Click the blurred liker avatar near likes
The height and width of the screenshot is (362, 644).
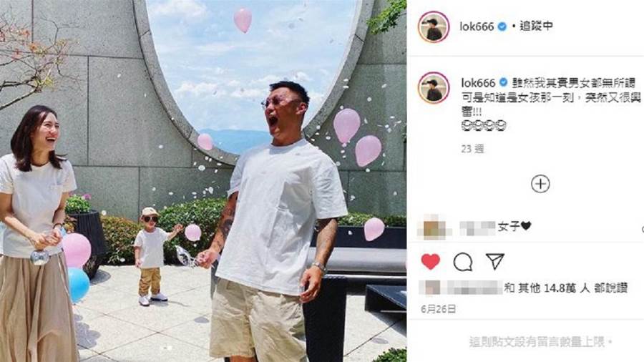coord(432,288)
